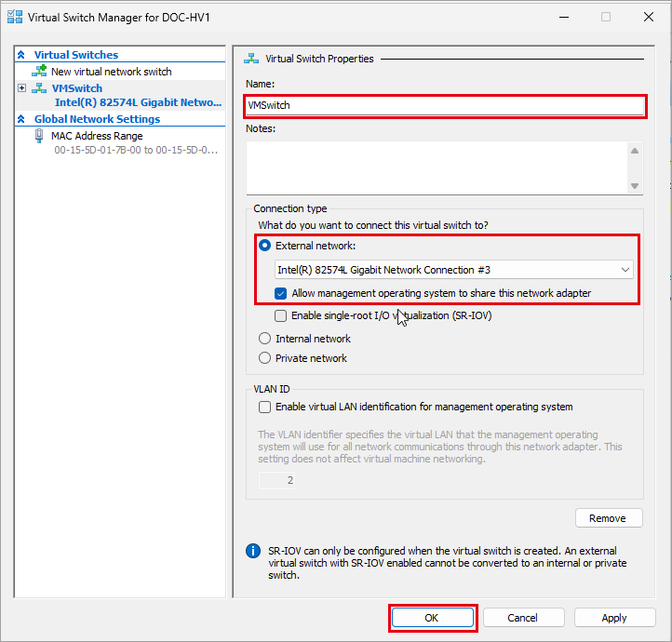Click the Remove button

[609, 518]
